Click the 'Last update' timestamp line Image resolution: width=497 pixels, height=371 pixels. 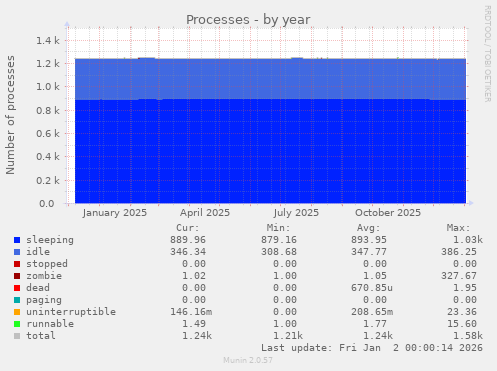(x=372, y=348)
